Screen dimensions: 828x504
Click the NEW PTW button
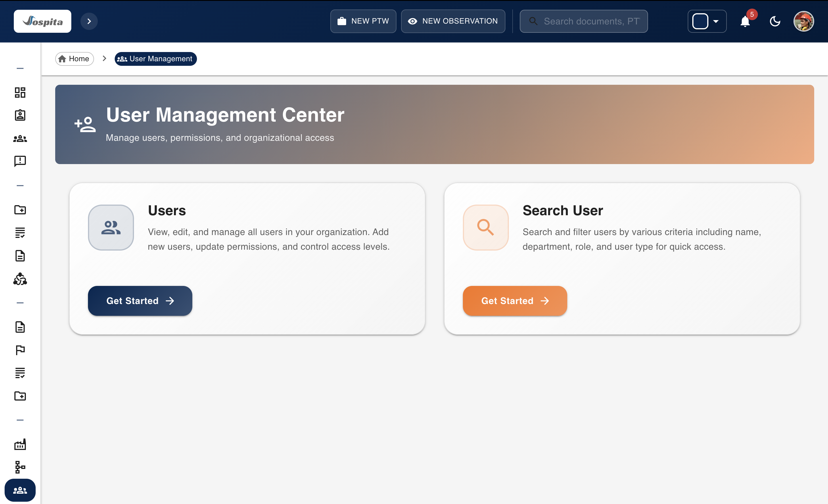click(x=363, y=22)
